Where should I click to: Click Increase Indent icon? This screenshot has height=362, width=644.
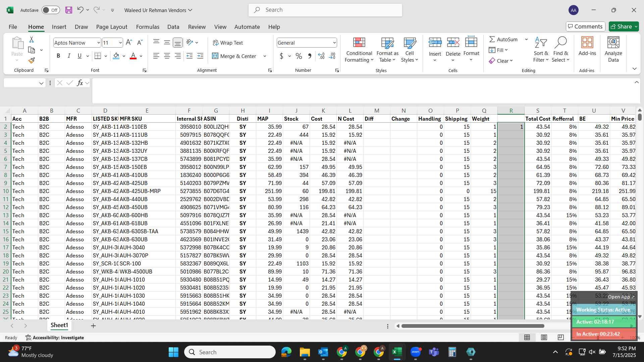(200, 56)
